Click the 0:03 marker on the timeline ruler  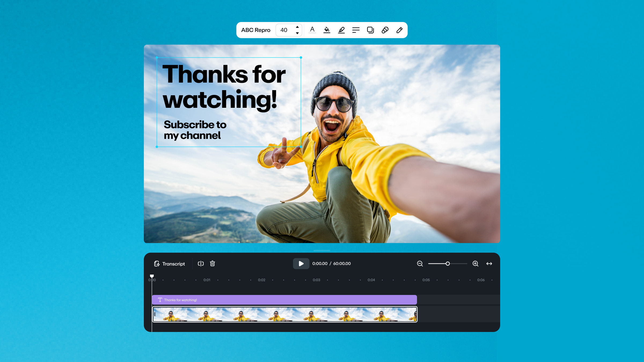coord(316,280)
